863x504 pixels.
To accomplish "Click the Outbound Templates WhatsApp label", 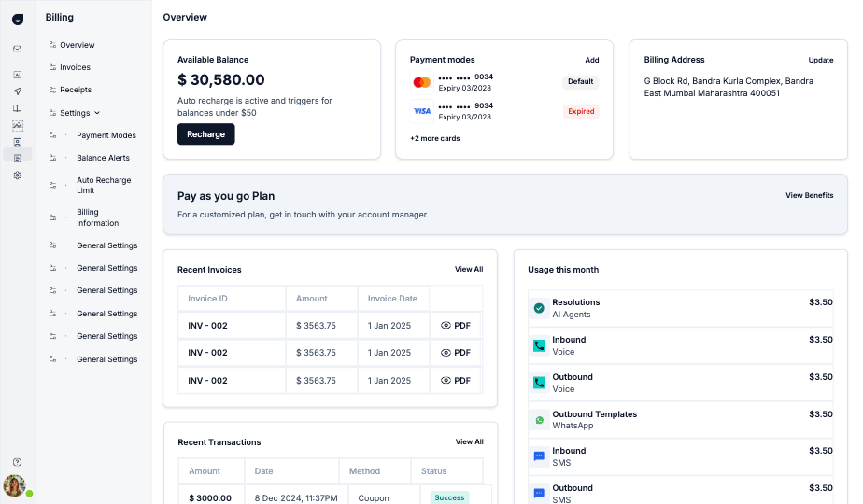I will [x=594, y=420].
